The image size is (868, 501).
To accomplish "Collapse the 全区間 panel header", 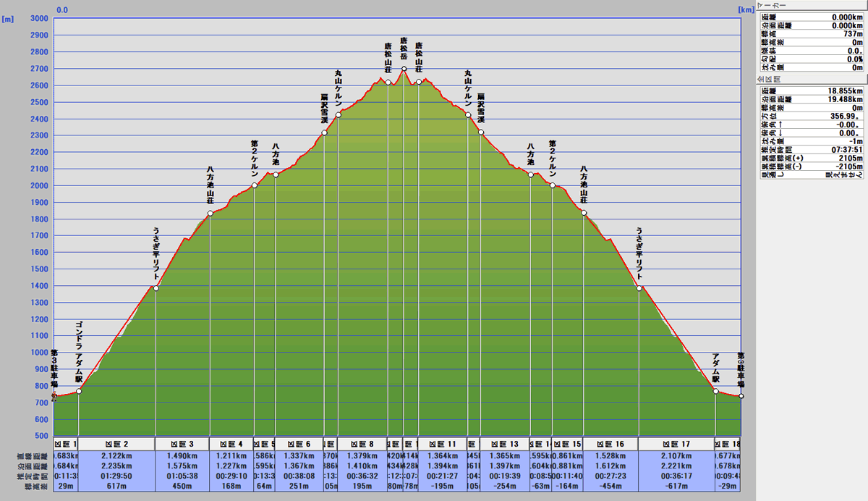I will click(811, 78).
